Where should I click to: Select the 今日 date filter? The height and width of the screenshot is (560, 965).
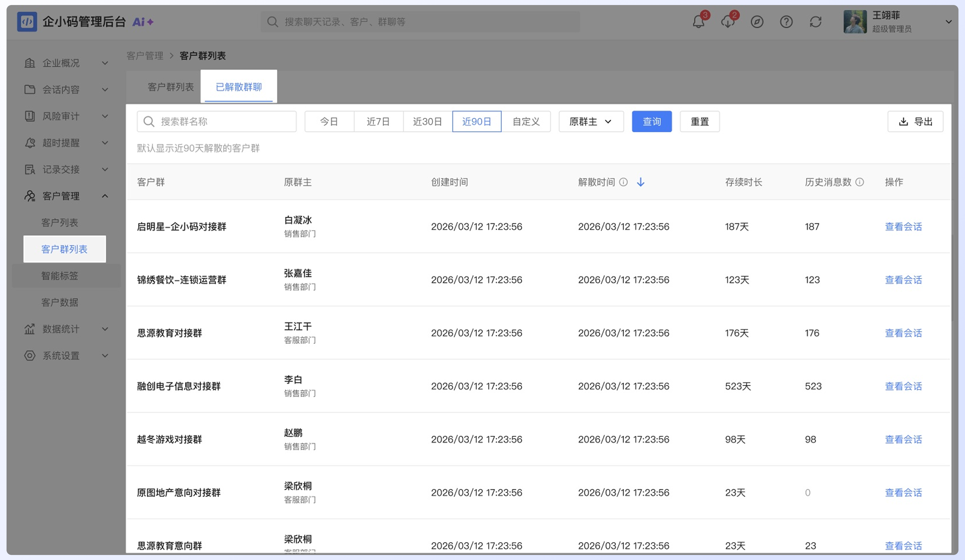point(329,121)
